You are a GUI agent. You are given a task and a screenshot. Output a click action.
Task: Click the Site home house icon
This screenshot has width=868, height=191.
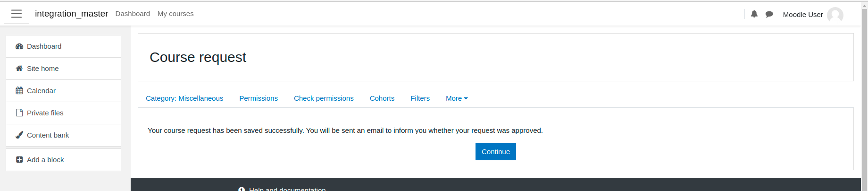click(19, 69)
